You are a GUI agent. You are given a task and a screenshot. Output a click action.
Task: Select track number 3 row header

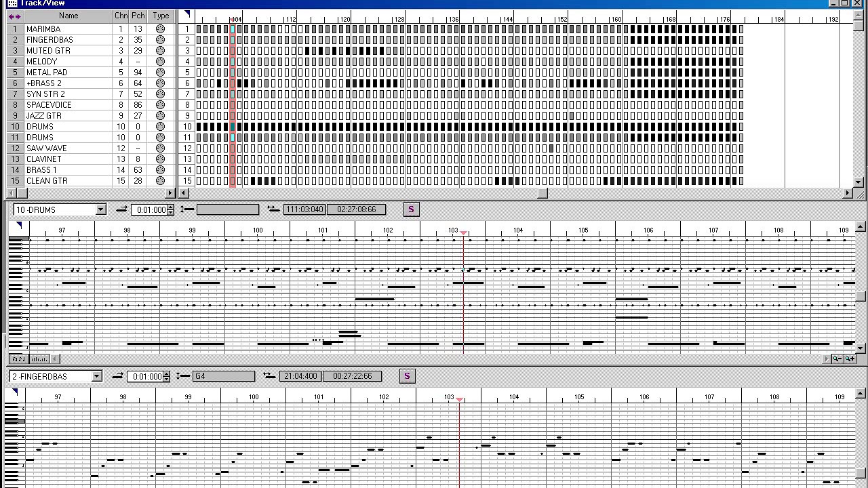(15, 51)
